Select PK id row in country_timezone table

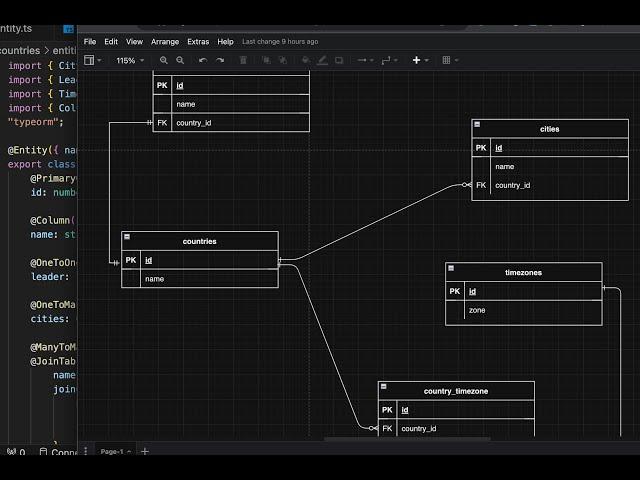(456, 410)
